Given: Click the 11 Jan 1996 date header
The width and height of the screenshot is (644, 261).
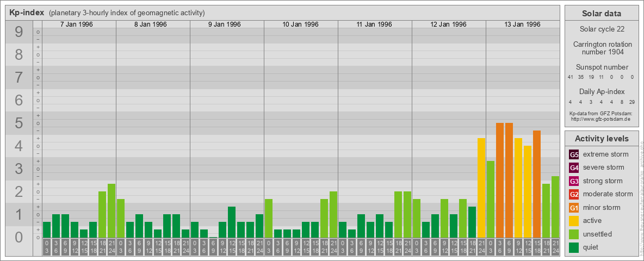Looking at the screenshot, I should (375, 24).
